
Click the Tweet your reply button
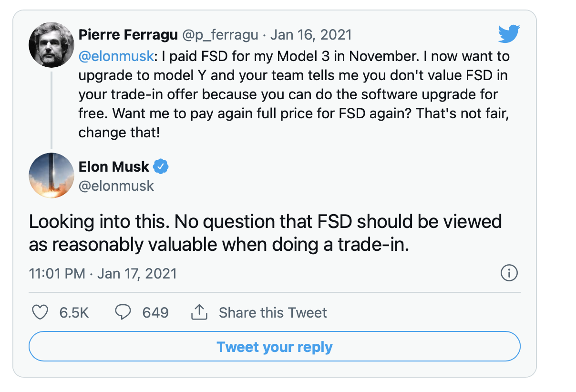click(275, 347)
